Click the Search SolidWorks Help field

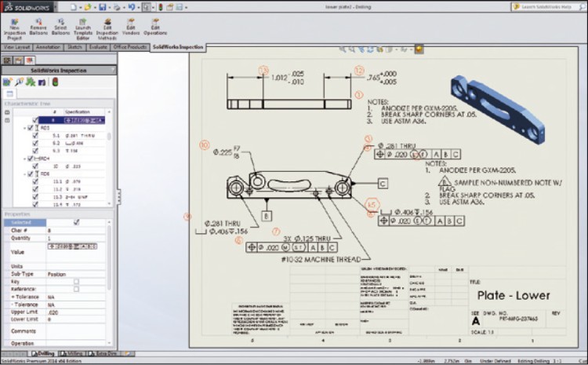click(x=549, y=6)
